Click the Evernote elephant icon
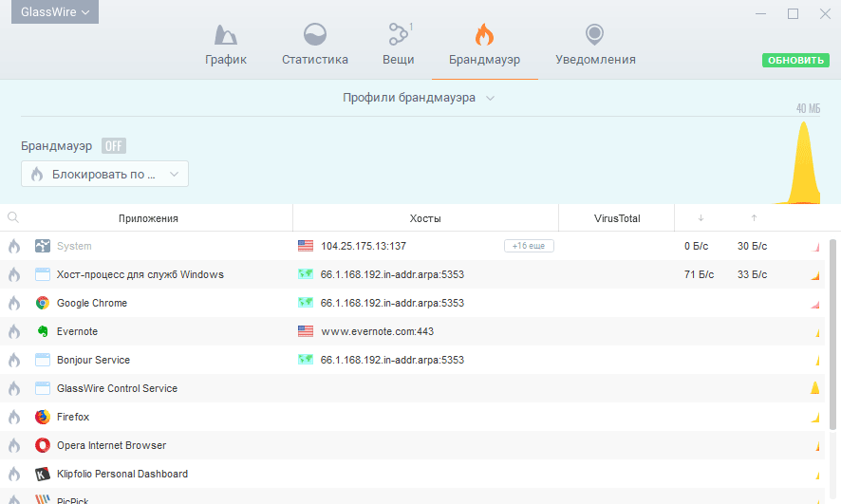841x504 pixels. click(43, 331)
